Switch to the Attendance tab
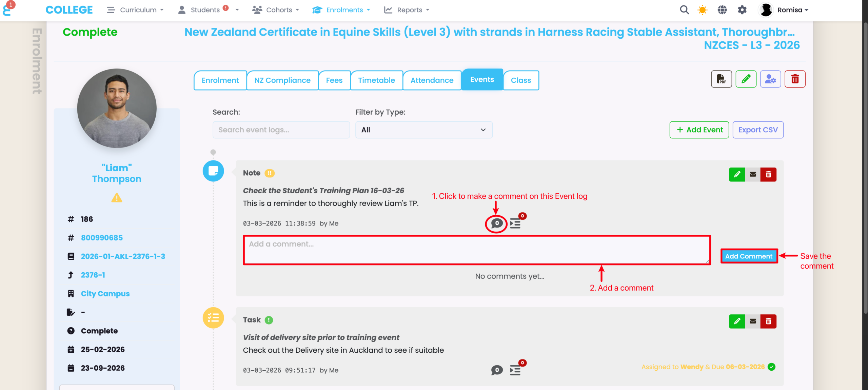This screenshot has width=868, height=390. click(432, 80)
